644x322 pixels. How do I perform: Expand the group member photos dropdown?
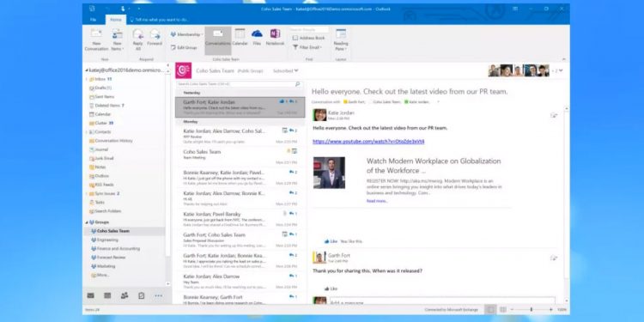coord(561,70)
